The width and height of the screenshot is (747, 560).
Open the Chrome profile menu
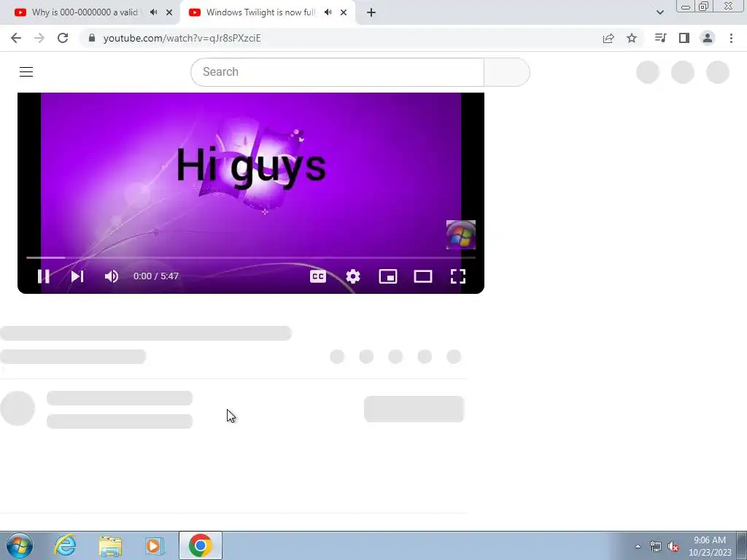tap(708, 38)
